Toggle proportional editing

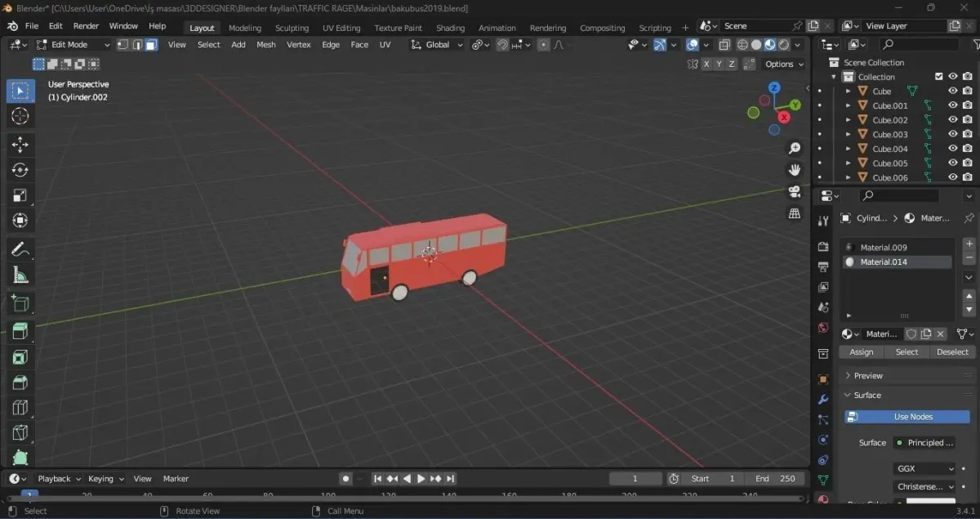[544, 44]
